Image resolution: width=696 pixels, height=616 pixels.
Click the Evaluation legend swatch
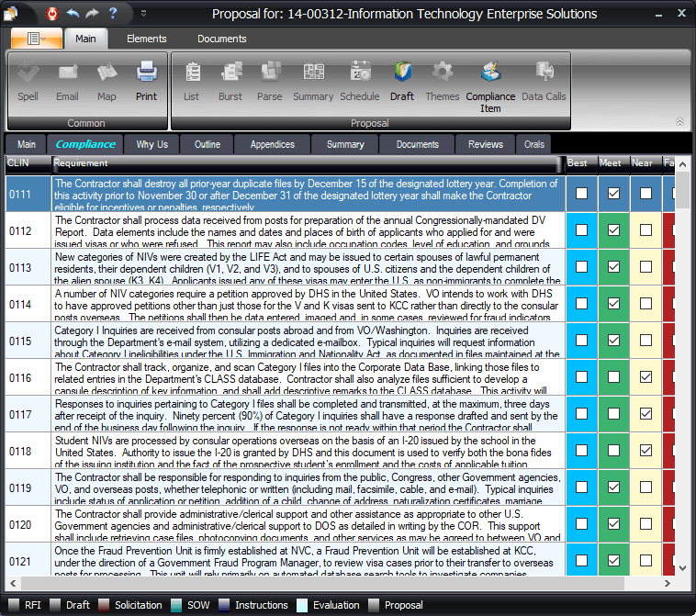tap(302, 605)
